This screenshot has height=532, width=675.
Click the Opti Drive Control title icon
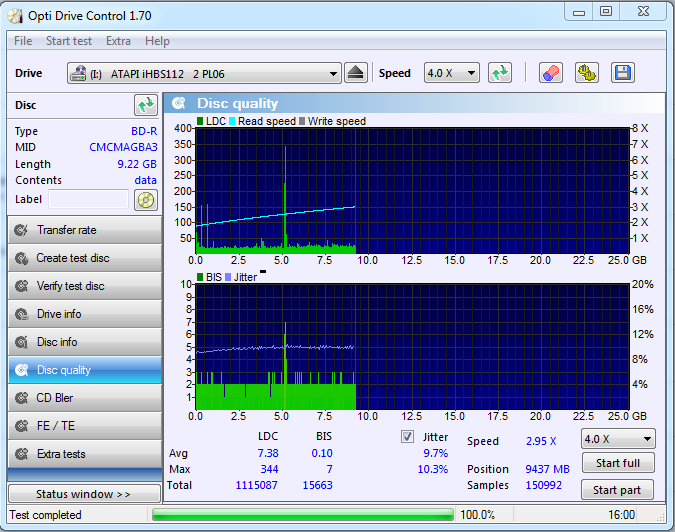point(15,16)
